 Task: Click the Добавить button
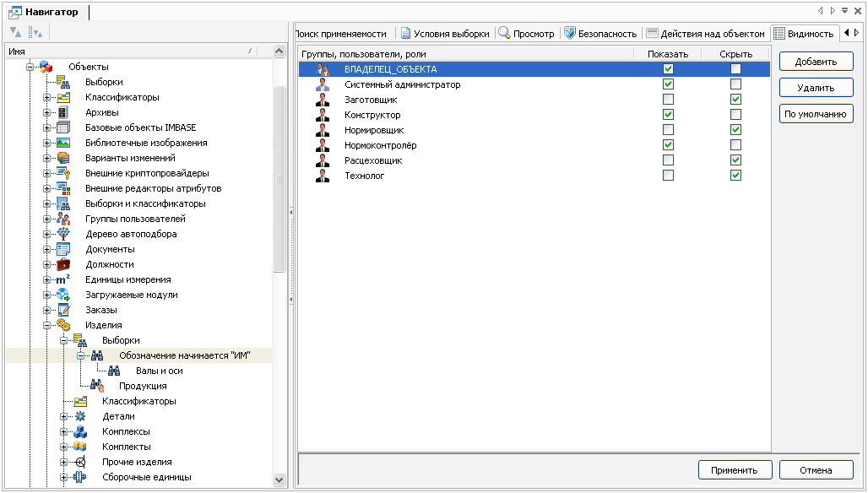pyautogui.click(x=816, y=62)
